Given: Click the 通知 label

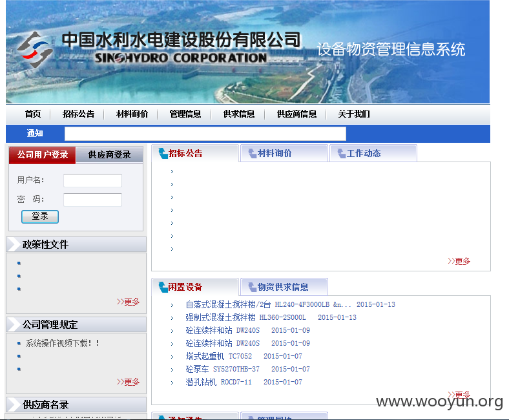Looking at the screenshot, I should [x=34, y=133].
